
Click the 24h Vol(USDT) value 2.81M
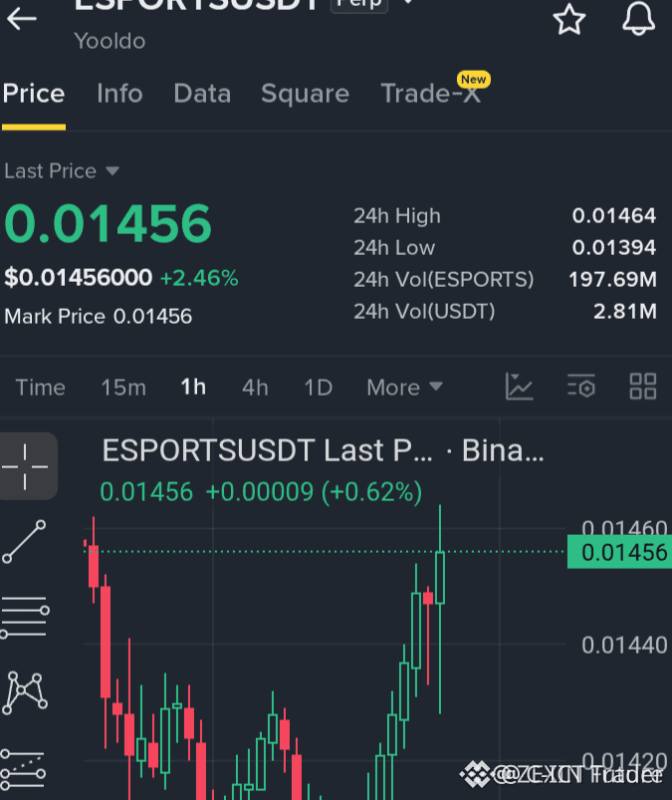tap(625, 311)
